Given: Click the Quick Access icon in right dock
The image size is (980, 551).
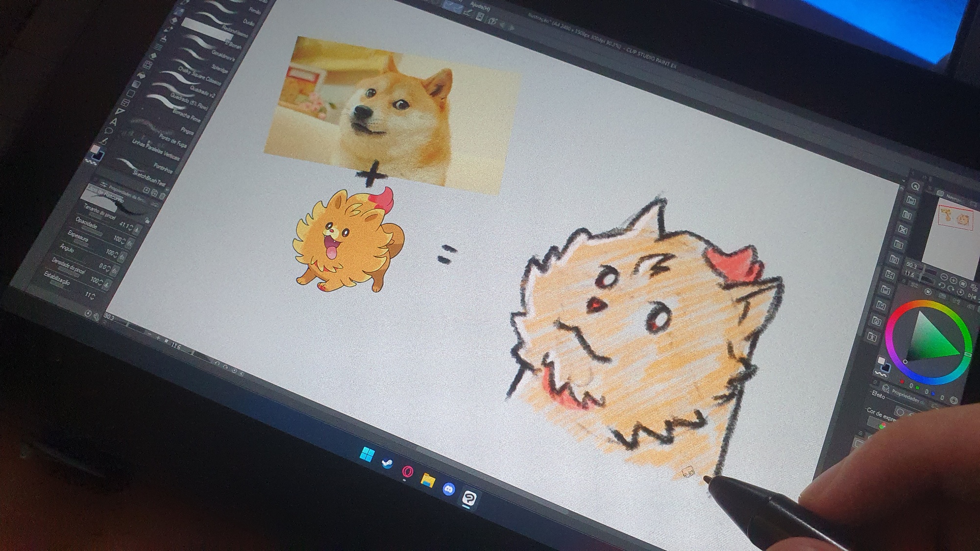Looking at the screenshot, I should point(915,187).
